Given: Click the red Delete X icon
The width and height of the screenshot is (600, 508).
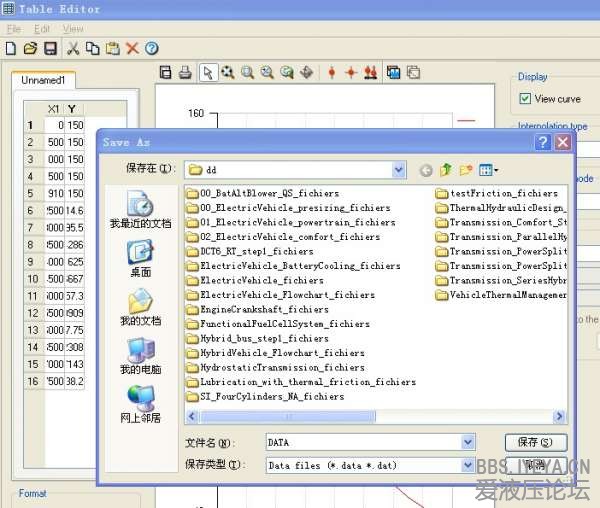Looking at the screenshot, I should (x=132, y=48).
